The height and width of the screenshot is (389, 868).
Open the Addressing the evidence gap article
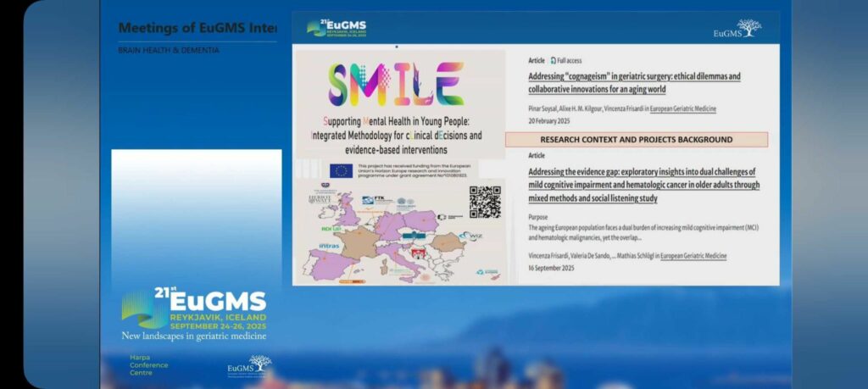[643, 185]
